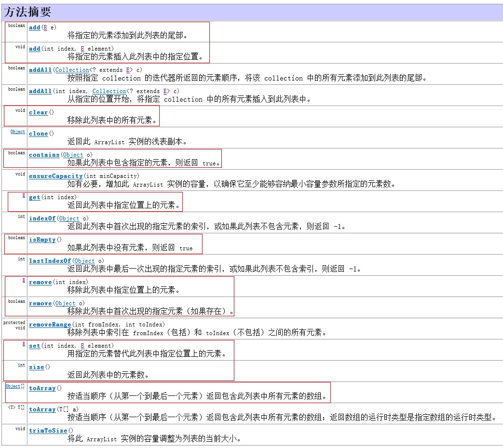Click 'int' return type of size()
503x448 pixels.
pos(22,365)
